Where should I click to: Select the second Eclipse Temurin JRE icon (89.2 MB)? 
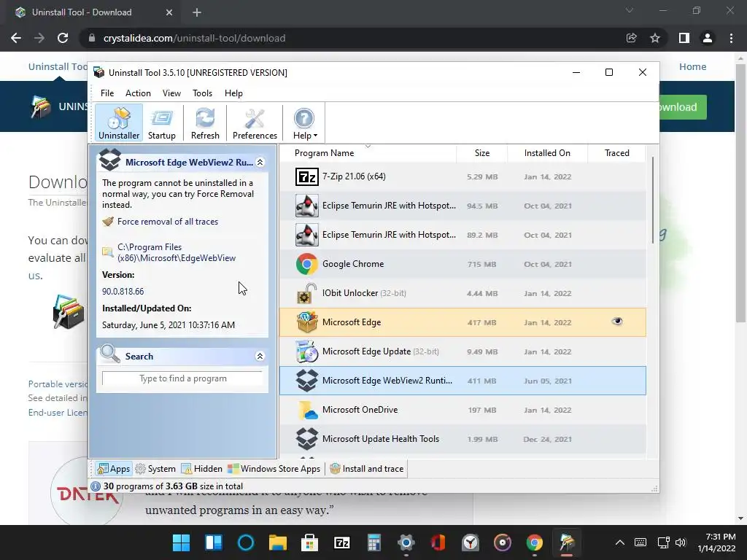pos(307,235)
